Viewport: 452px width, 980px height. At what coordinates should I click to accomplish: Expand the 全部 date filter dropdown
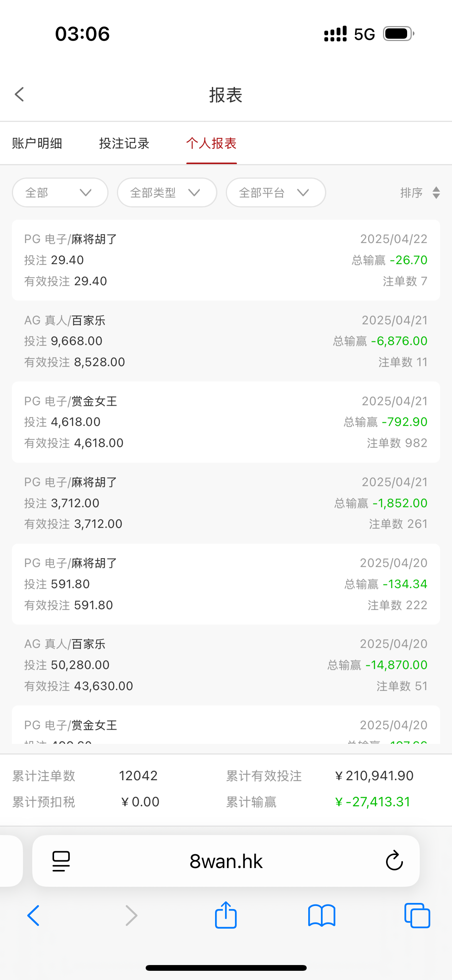[x=60, y=192]
